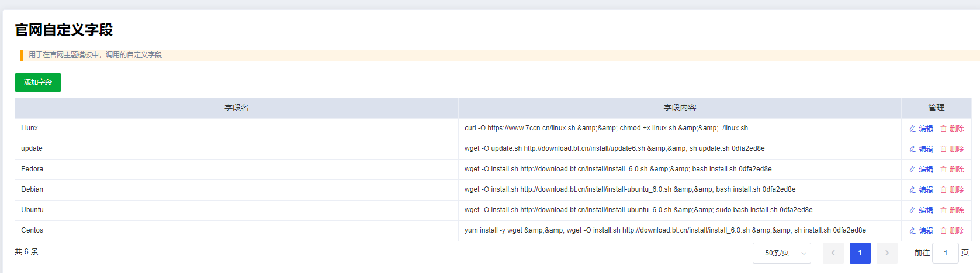The height and width of the screenshot is (273, 980).
Task: Click the curl linux.sh command content
Action: coord(606,128)
